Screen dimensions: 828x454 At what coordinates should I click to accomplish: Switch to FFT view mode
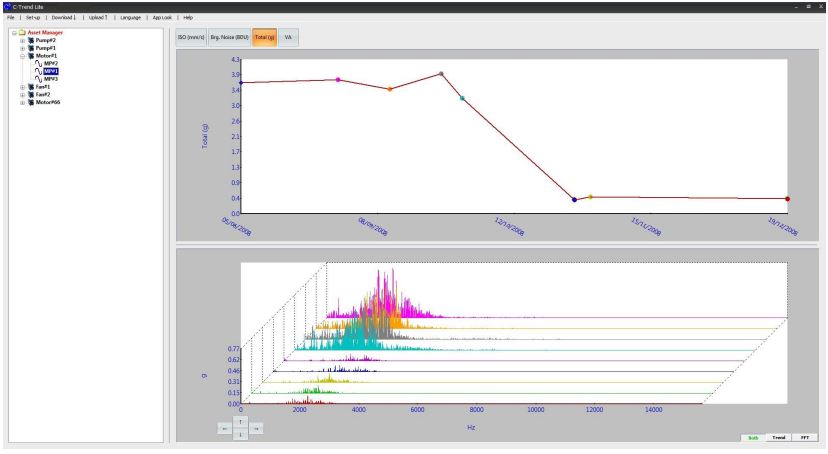(806, 438)
